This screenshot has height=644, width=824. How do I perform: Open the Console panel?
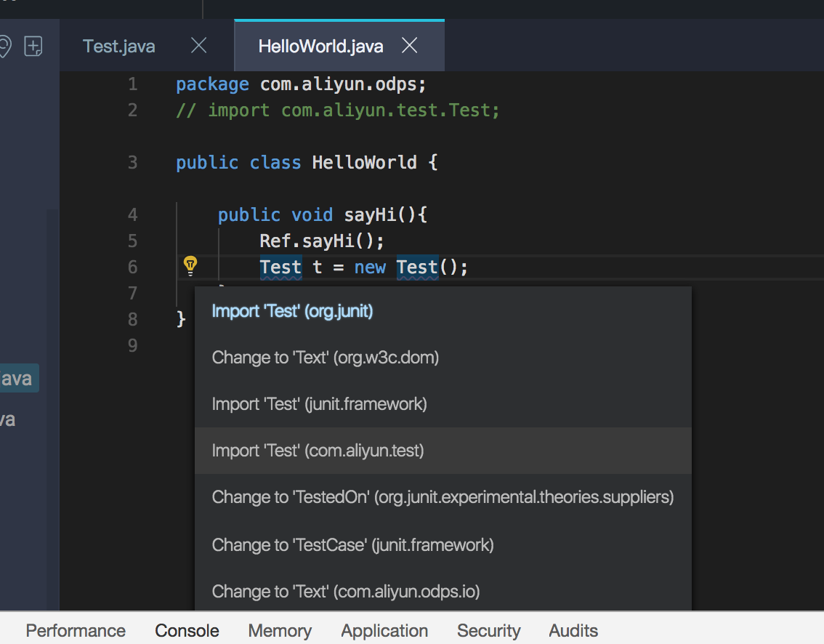pos(187,630)
